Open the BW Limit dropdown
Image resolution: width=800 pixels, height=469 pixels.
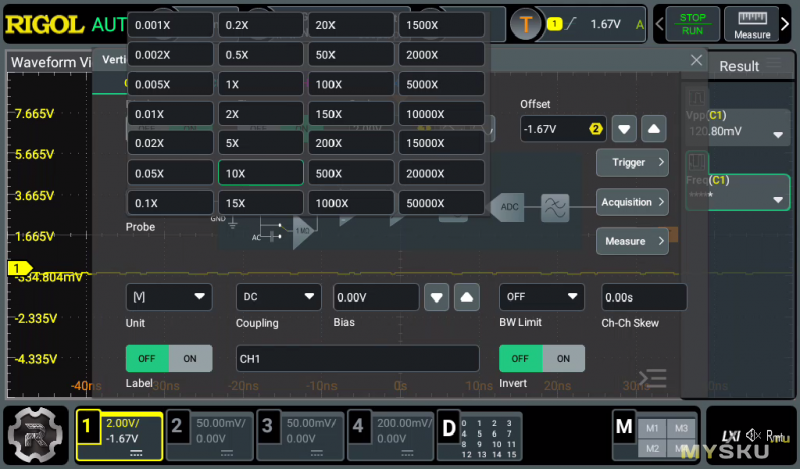[x=542, y=297]
